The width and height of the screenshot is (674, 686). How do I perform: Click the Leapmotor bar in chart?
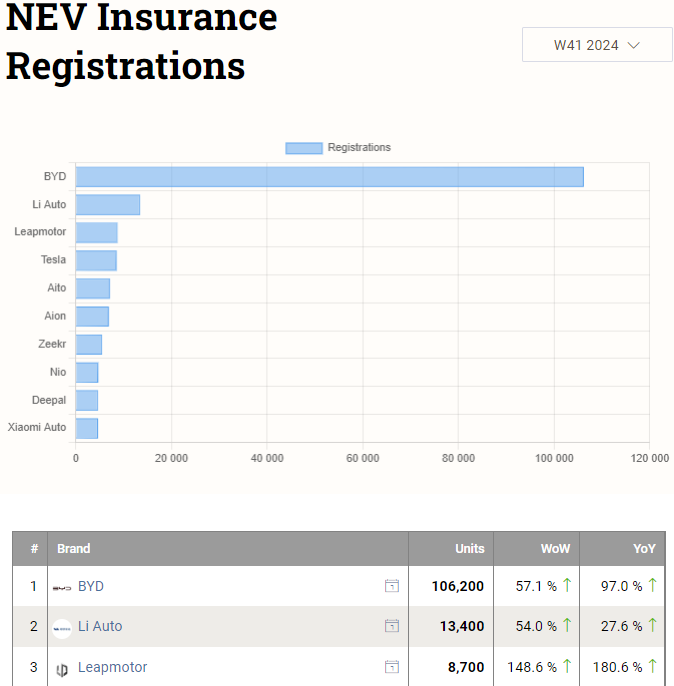click(x=97, y=233)
